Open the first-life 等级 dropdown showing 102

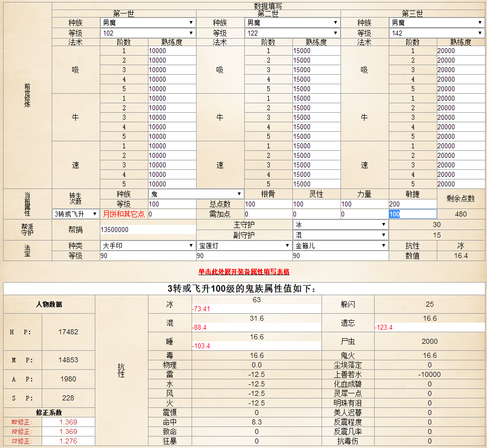click(148, 33)
